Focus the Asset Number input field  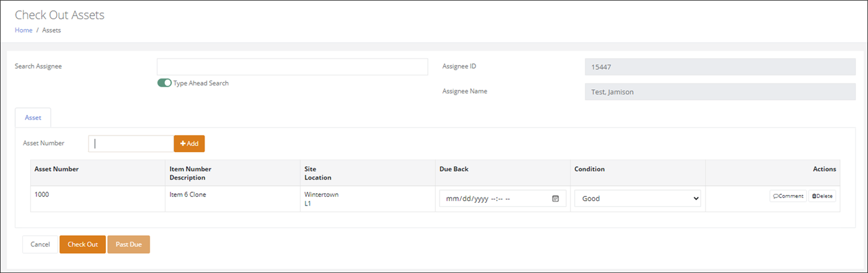(131, 144)
